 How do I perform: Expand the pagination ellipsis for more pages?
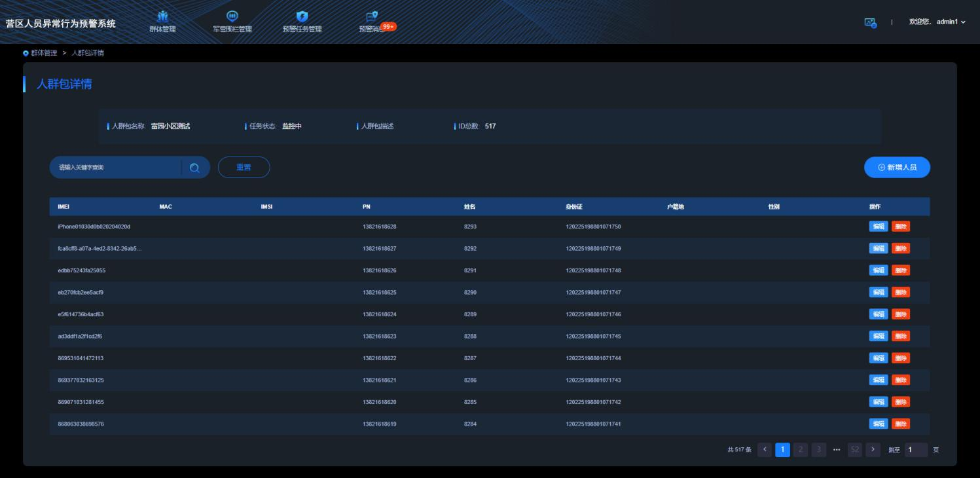click(837, 450)
